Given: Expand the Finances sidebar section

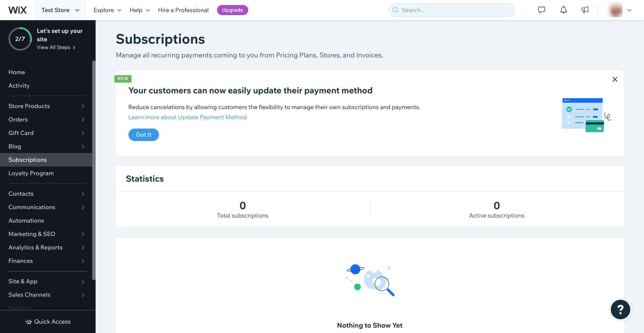Looking at the screenshot, I should (x=46, y=261).
